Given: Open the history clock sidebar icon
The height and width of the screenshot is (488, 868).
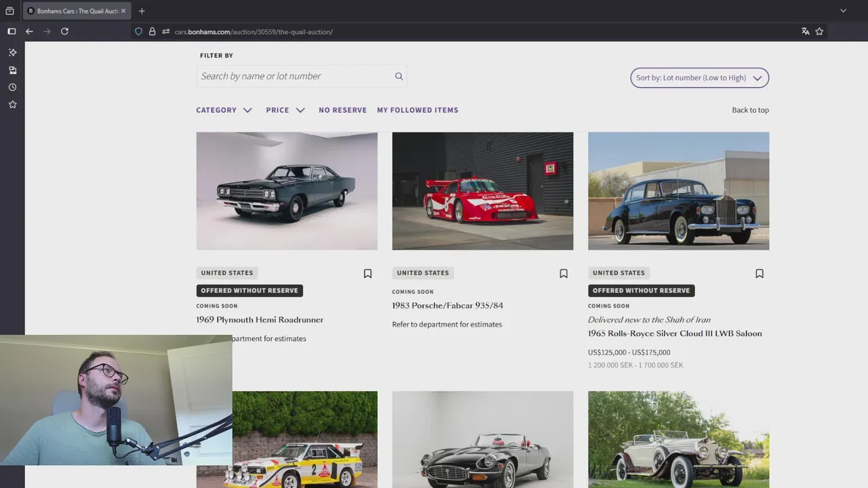Looking at the screenshot, I should (12, 87).
